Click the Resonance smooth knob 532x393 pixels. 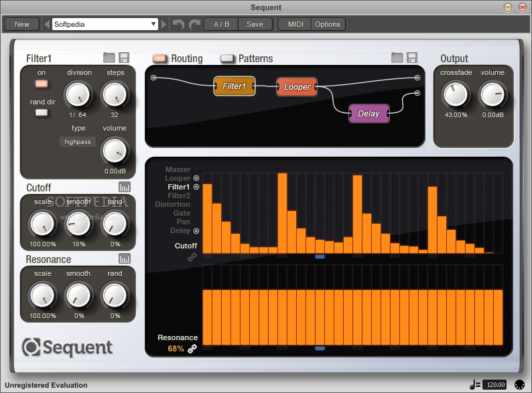tap(78, 295)
